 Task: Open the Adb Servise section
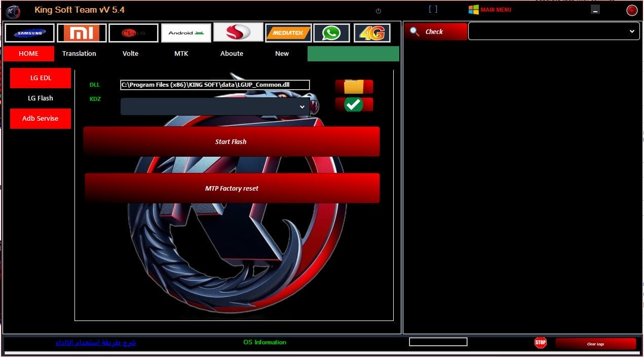41,119
